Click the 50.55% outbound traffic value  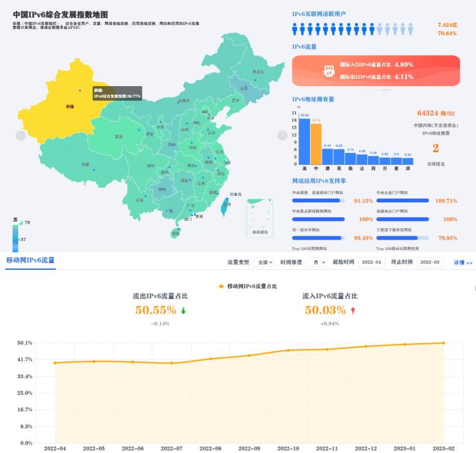pos(156,310)
